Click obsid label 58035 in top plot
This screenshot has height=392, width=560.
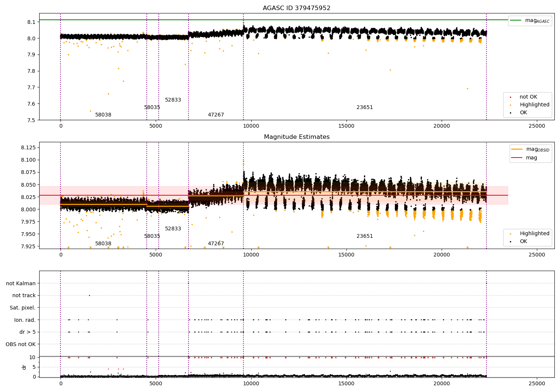point(152,108)
